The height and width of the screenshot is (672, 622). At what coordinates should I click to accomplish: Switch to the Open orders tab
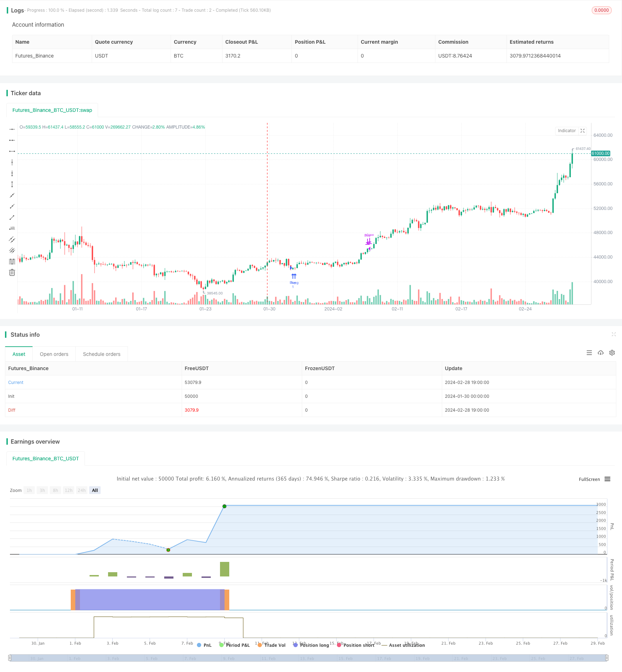(54, 354)
